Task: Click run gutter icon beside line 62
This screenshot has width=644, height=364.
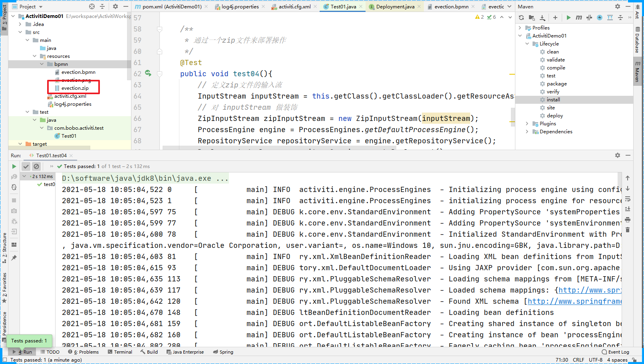Action: (x=148, y=73)
